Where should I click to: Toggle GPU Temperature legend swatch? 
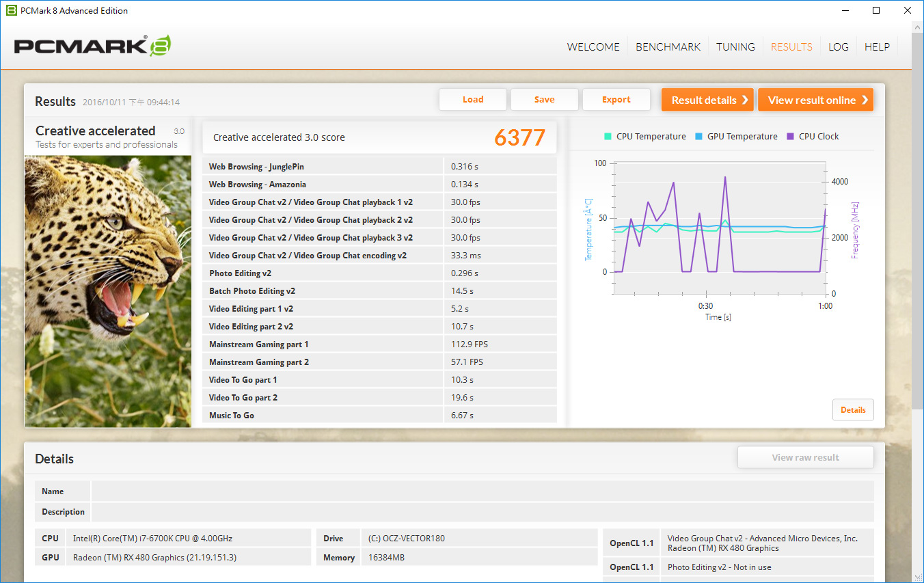[x=698, y=136]
